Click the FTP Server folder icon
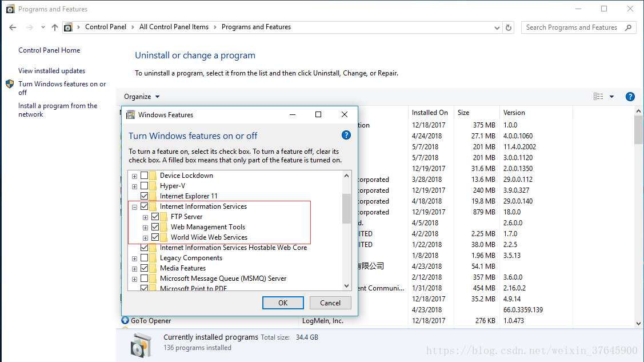 coord(164,217)
